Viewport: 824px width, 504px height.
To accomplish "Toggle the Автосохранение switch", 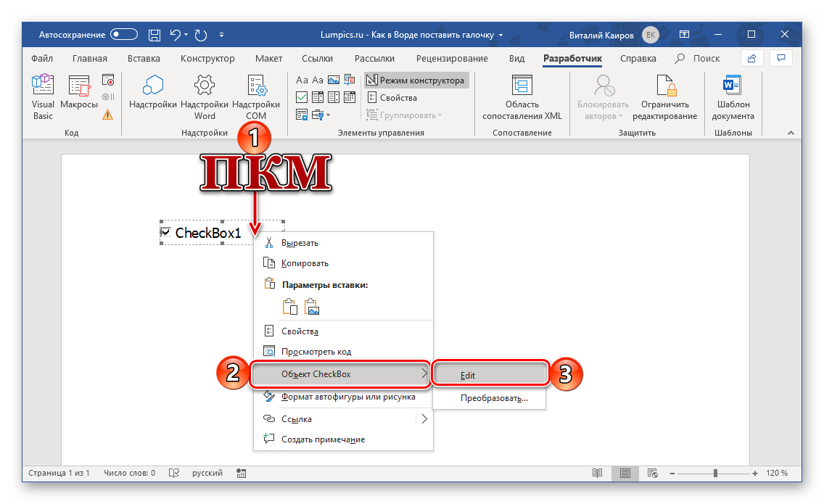I will coord(124,35).
